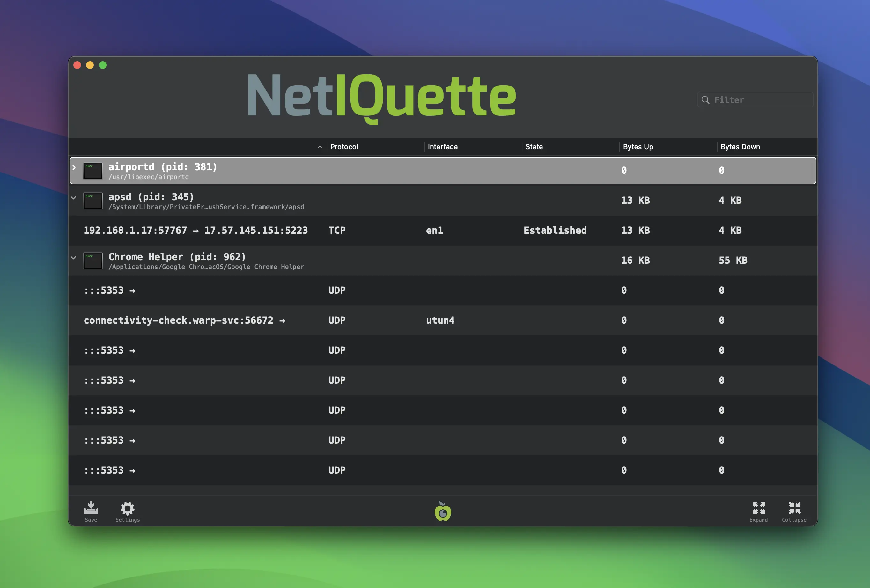Click the utun4 interface cell
Image resolution: width=870 pixels, height=588 pixels.
pos(440,320)
